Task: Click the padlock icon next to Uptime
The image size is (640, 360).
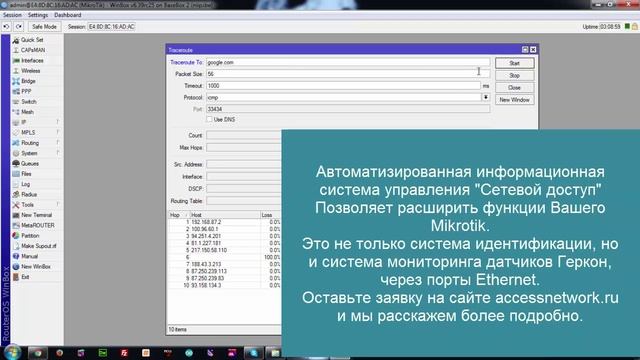Action: click(635, 27)
